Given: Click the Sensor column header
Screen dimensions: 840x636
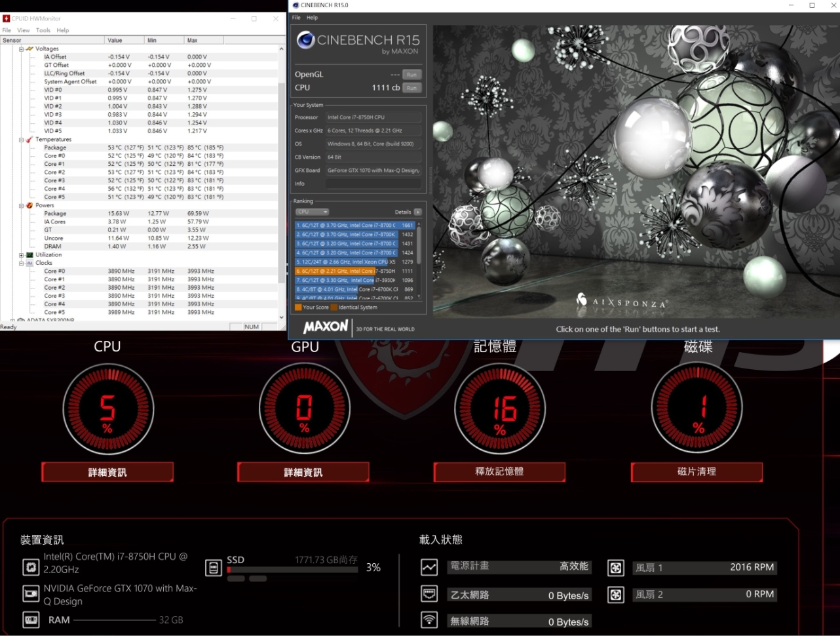Looking at the screenshot, I should coord(52,40).
